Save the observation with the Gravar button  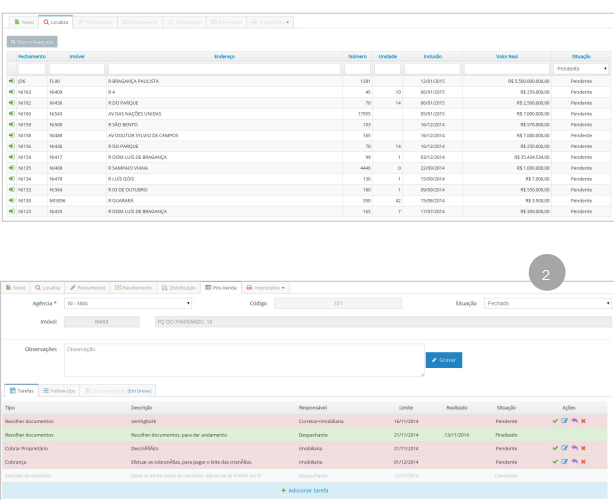444,360
